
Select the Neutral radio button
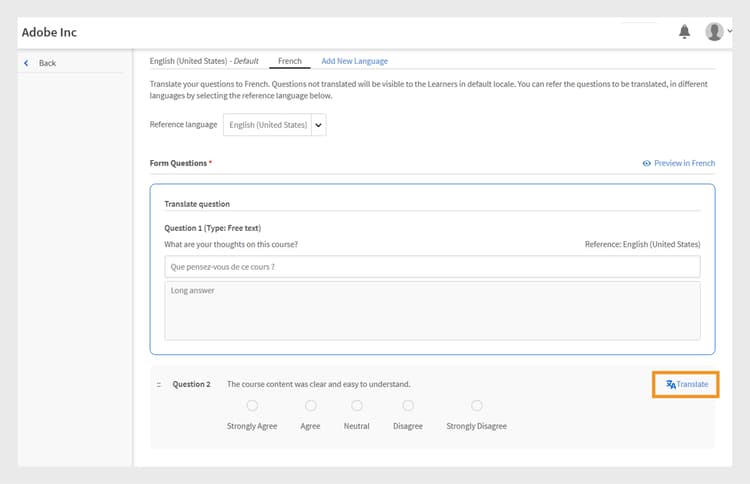click(357, 405)
